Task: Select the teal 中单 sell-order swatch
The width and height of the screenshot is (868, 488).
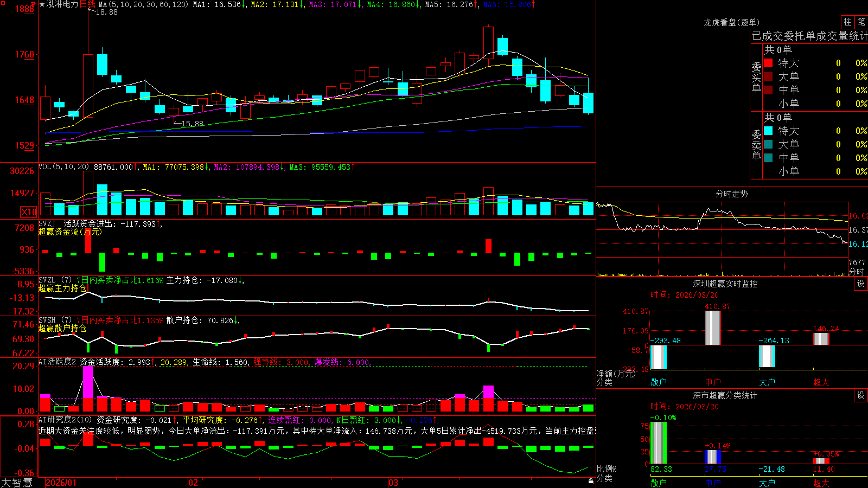Action: click(x=768, y=158)
